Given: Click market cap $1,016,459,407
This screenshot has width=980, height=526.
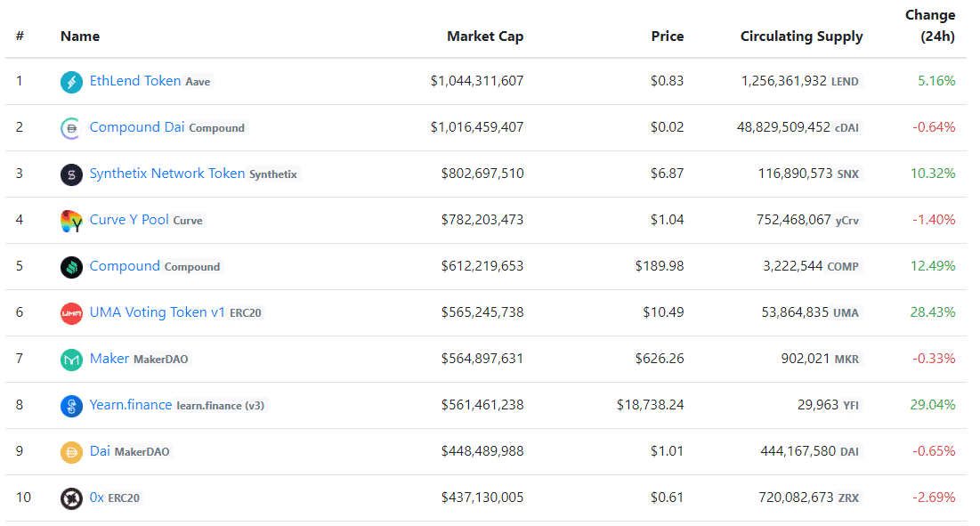Looking at the screenshot, I should [477, 126].
